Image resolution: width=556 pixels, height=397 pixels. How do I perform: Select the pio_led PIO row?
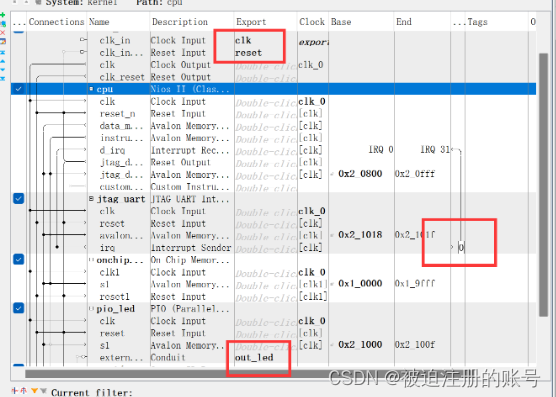tap(273, 308)
